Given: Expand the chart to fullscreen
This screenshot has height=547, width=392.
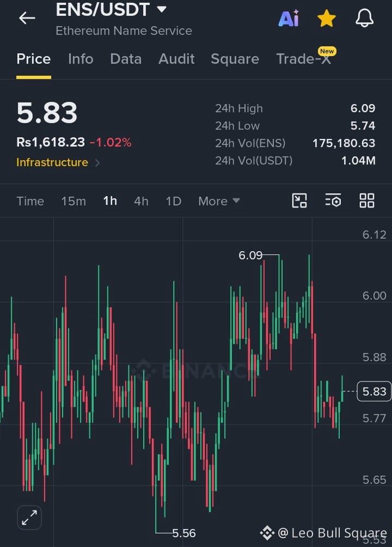Looking at the screenshot, I should [29, 518].
